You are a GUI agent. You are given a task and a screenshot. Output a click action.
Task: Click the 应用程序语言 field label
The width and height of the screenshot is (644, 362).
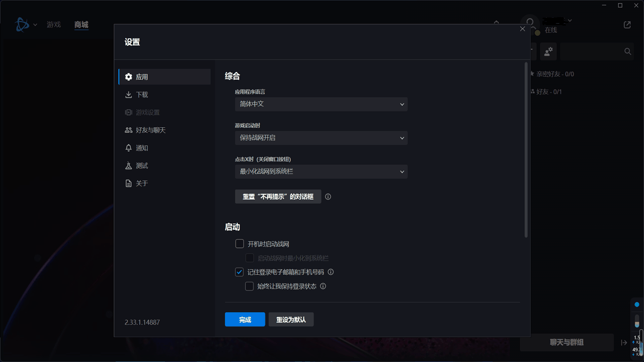click(x=250, y=92)
